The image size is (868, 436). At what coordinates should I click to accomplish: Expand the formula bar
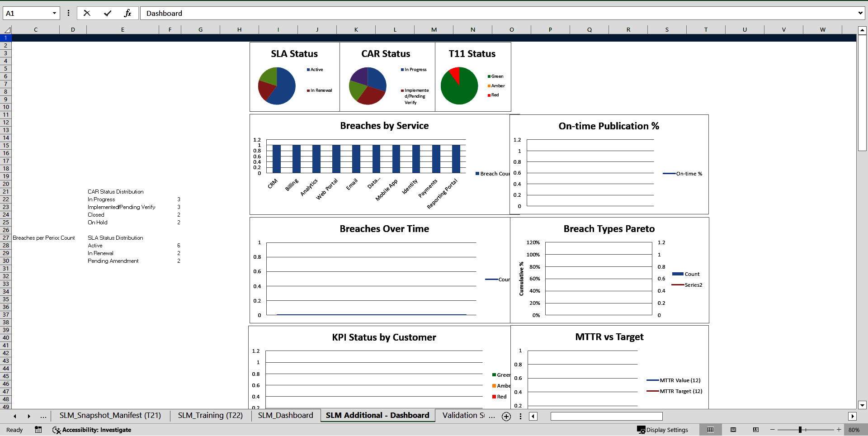(x=860, y=13)
